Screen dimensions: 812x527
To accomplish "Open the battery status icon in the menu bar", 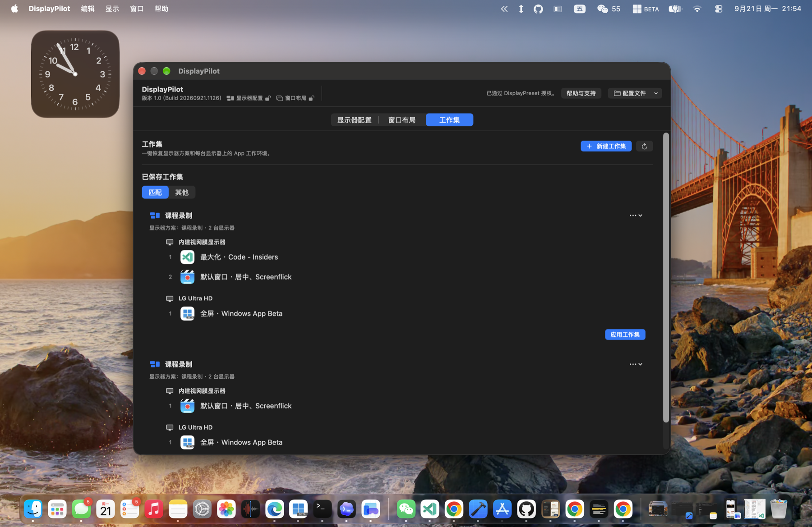I will tap(675, 9).
